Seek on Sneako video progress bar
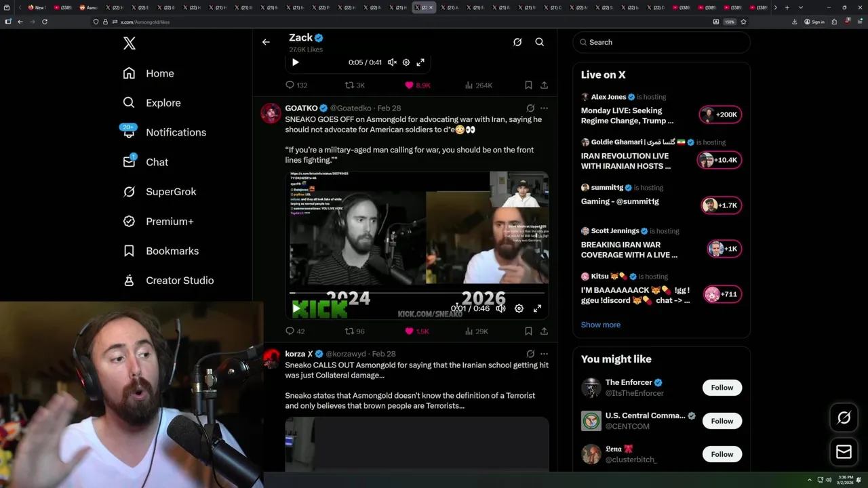This screenshot has width=868, height=488. pyautogui.click(x=417, y=293)
